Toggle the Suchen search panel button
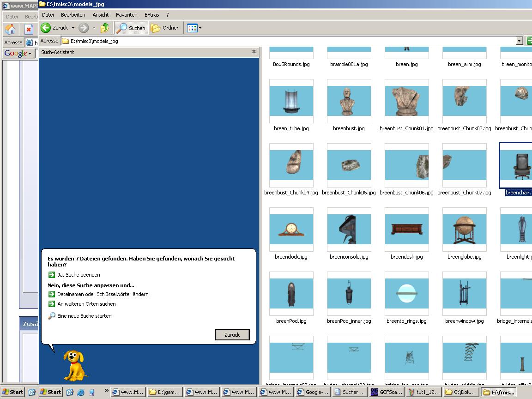Image resolution: width=532 pixels, height=399 pixels. (131, 28)
